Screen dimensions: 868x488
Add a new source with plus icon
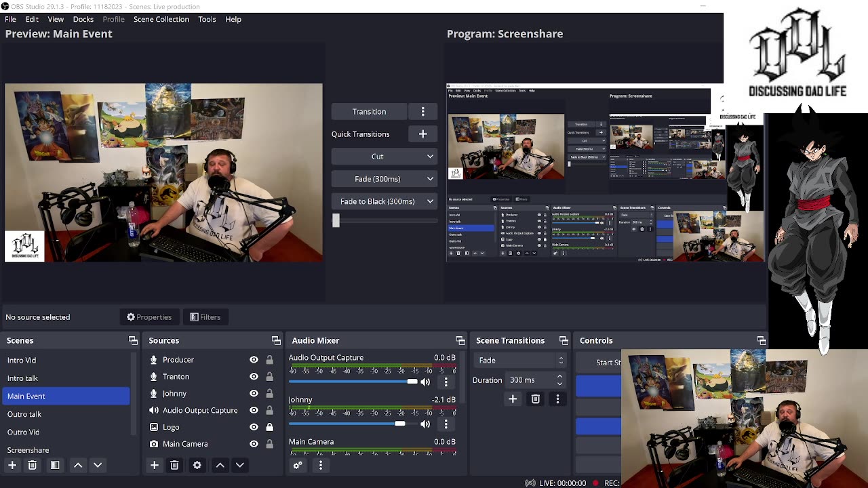pyautogui.click(x=154, y=465)
